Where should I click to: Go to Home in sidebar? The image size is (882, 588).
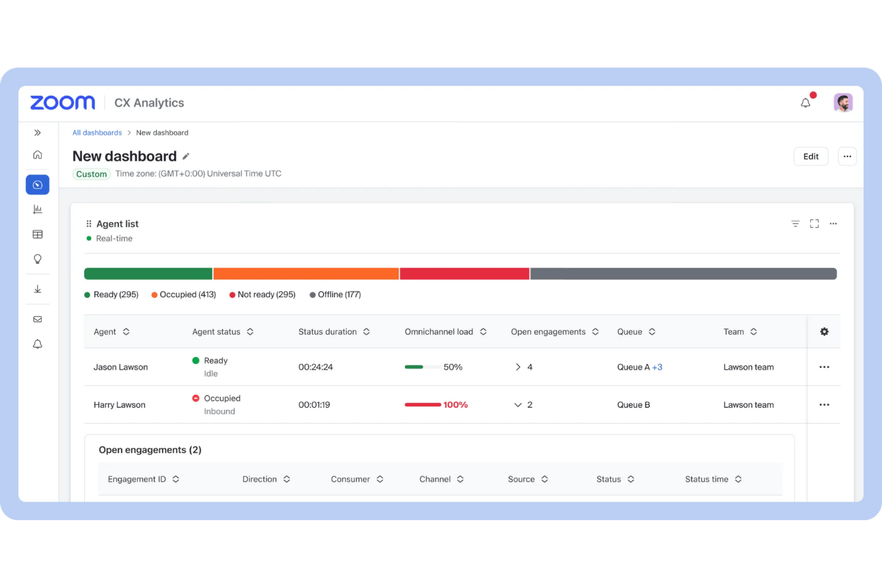pos(38,155)
